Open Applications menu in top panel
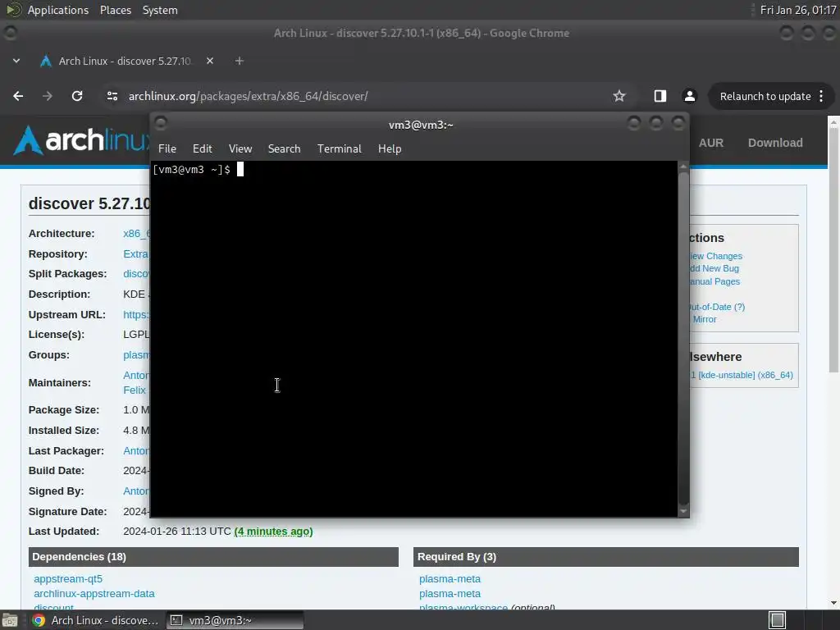This screenshot has width=840, height=630. [58, 10]
